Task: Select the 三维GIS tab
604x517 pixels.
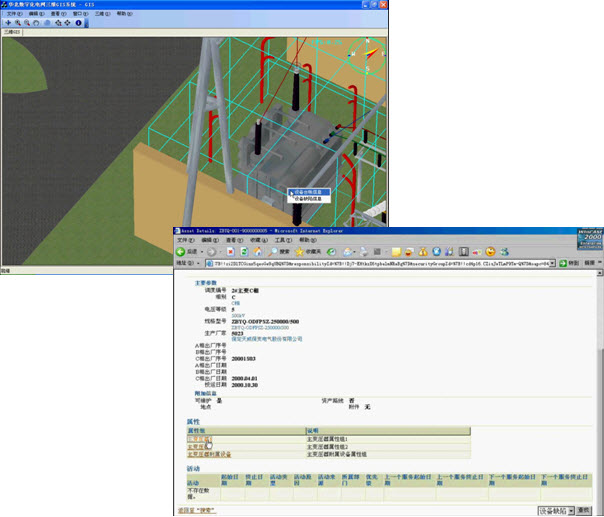Action: (14, 32)
